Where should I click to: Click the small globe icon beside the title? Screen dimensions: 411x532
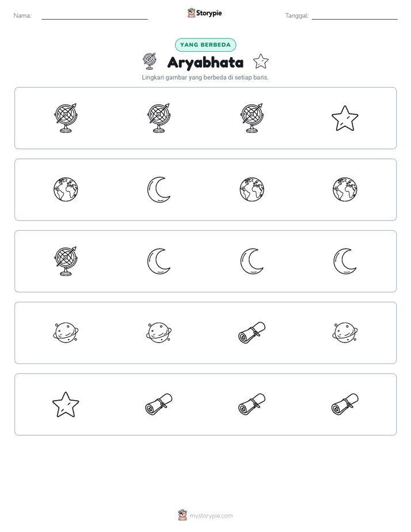coord(150,62)
